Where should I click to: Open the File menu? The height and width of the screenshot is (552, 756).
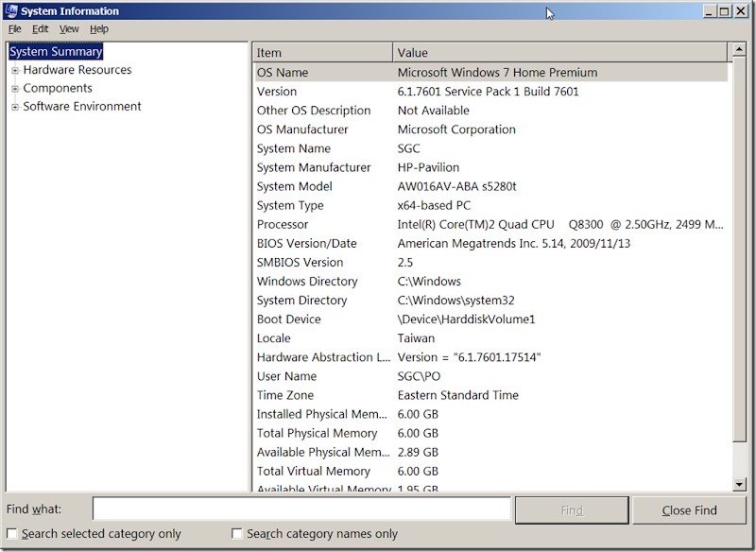coord(15,29)
